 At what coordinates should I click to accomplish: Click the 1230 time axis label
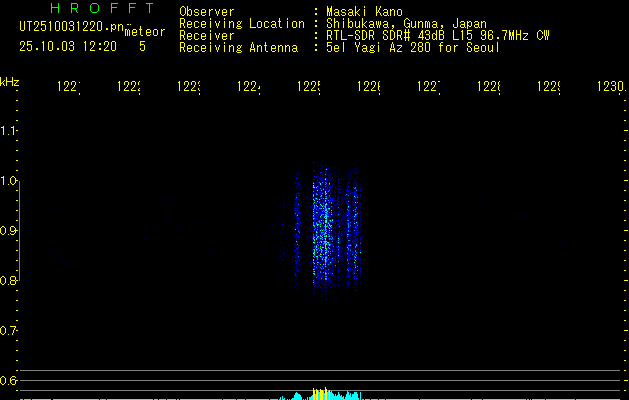(x=611, y=87)
